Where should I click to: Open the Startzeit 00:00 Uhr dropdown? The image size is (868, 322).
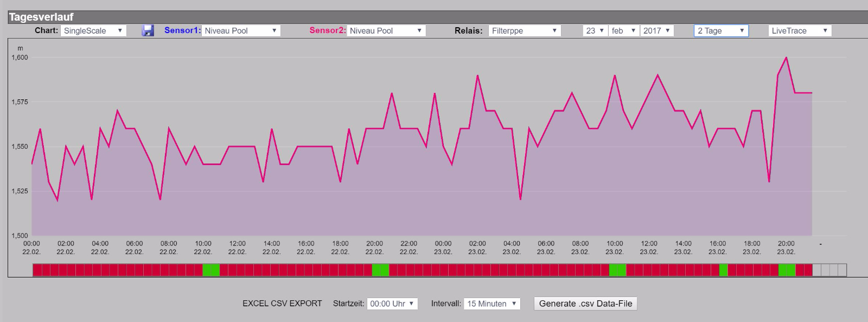[x=392, y=304]
